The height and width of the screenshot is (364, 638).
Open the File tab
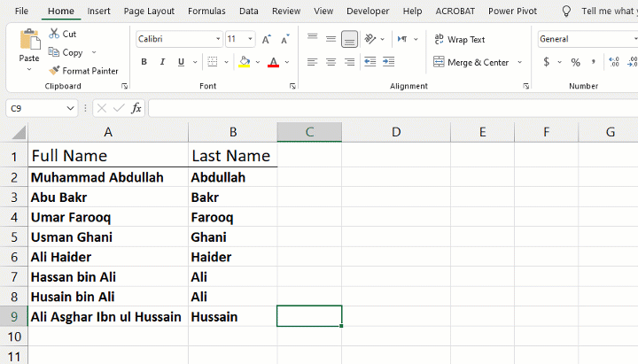[21, 11]
